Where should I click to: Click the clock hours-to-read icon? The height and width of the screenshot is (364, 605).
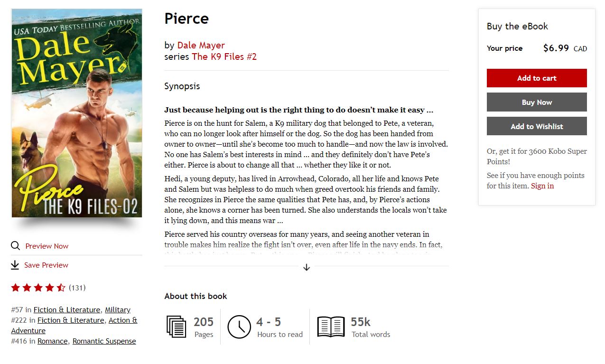click(239, 327)
